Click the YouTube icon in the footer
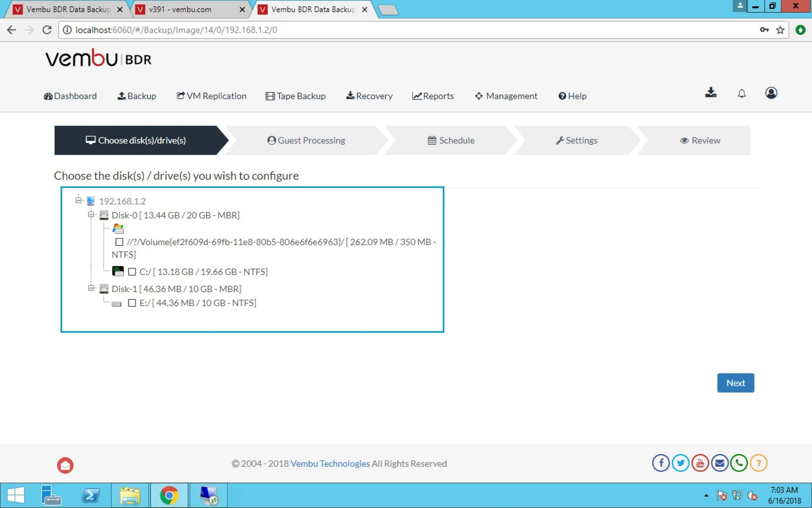Screen dimensions: 812x508 tap(700, 463)
